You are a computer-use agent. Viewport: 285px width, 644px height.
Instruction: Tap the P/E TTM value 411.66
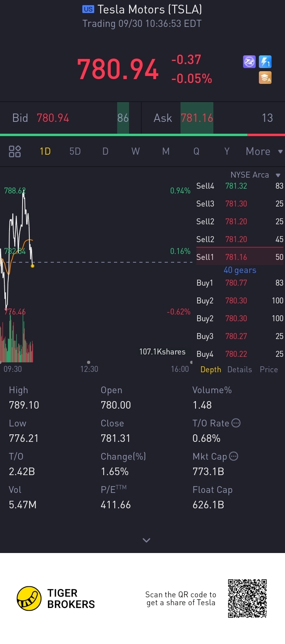tap(116, 505)
